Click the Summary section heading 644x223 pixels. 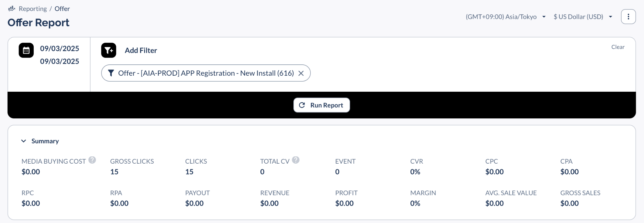pos(45,141)
